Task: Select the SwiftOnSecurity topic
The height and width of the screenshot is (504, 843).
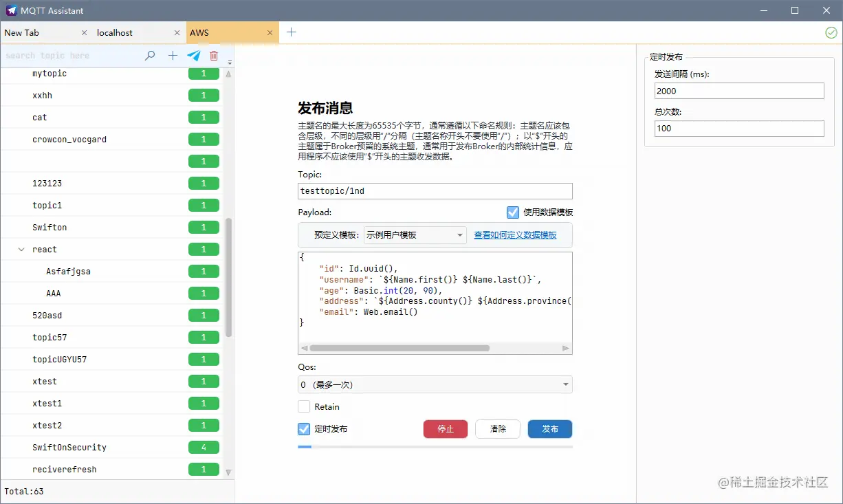Action: point(112,448)
